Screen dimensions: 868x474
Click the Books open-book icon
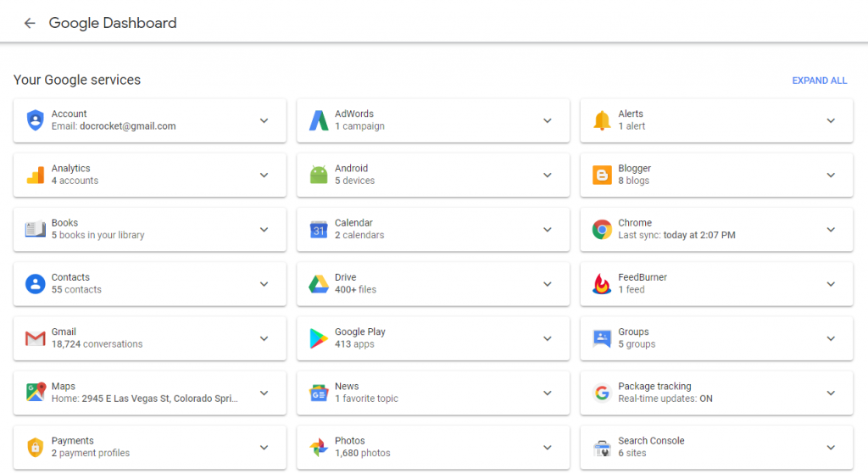36,229
